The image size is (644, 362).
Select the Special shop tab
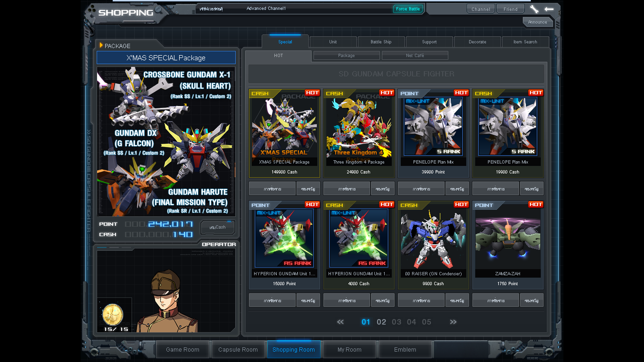[285, 41]
